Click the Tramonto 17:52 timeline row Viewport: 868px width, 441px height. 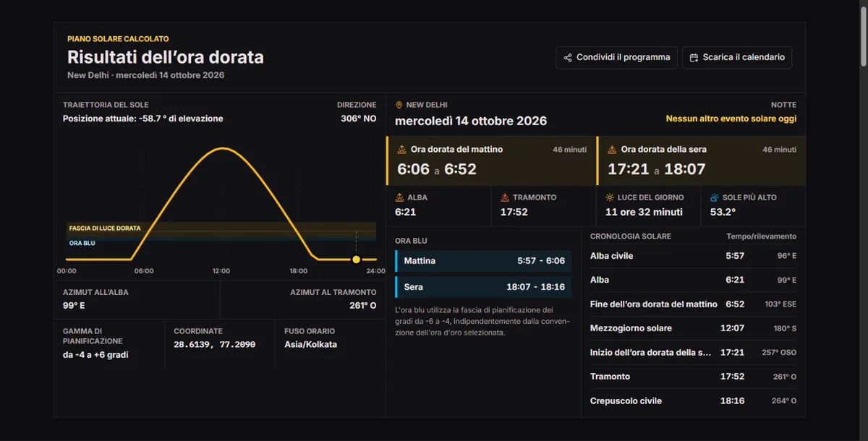coord(693,377)
